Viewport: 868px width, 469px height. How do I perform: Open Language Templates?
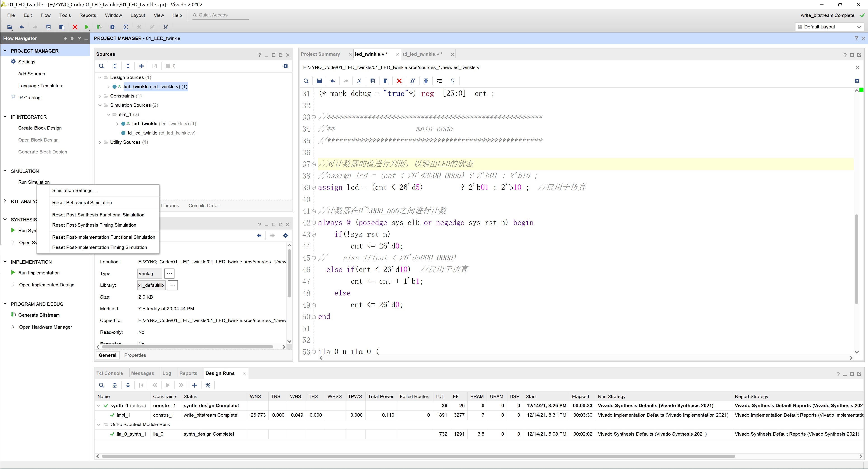pyautogui.click(x=40, y=86)
